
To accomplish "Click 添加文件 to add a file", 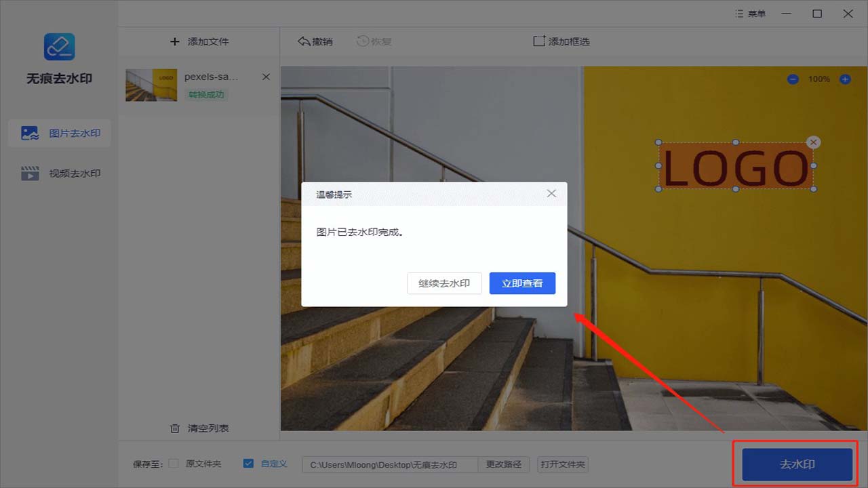I will (x=199, y=41).
